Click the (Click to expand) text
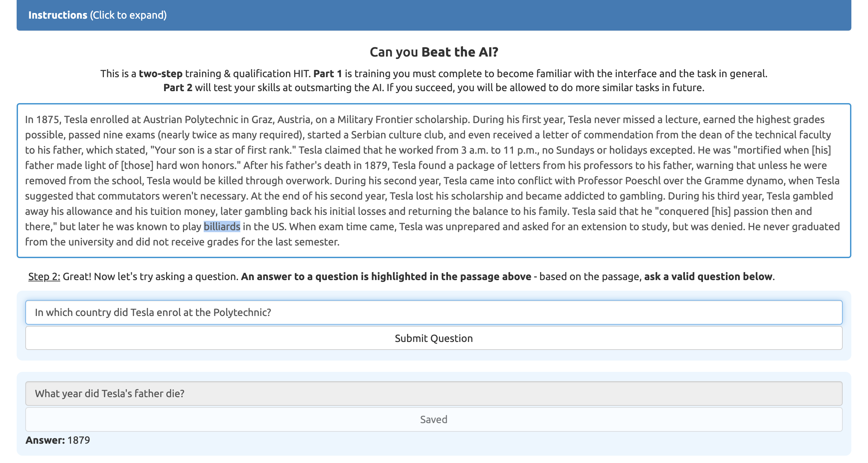The height and width of the screenshot is (463, 868). [128, 15]
